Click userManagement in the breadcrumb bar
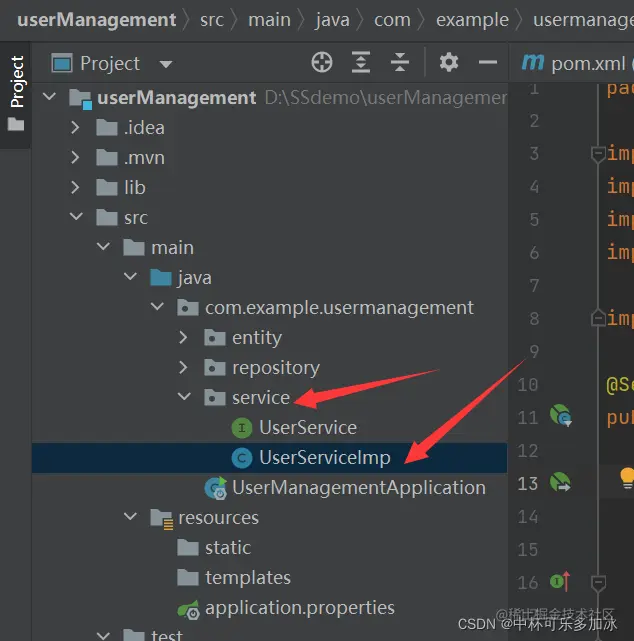The width and height of the screenshot is (634, 641). 97,20
